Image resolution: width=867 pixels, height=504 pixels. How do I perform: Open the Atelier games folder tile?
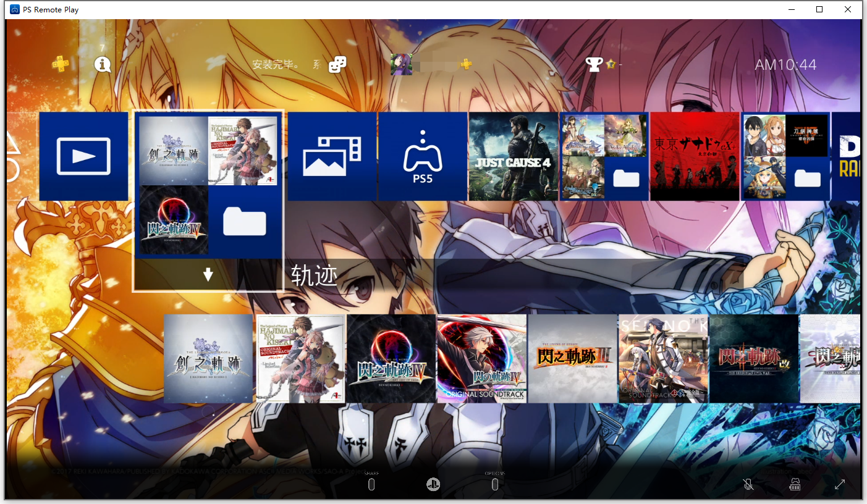click(x=604, y=156)
